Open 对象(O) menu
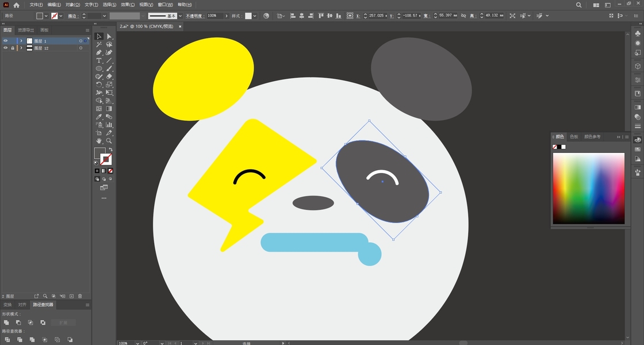 [x=72, y=5]
